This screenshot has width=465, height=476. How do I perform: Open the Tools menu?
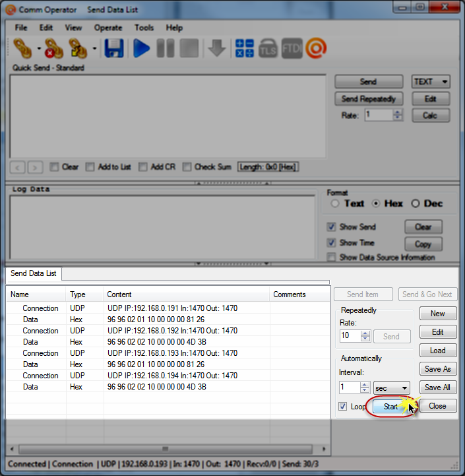coord(144,28)
